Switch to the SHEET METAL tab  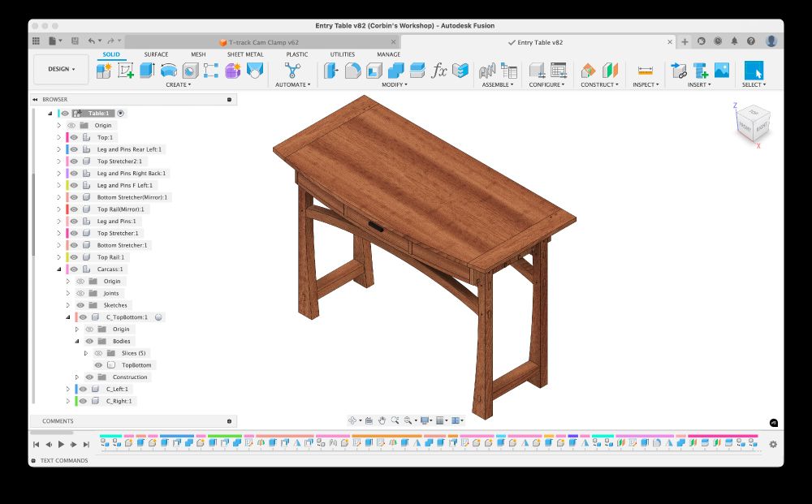(x=245, y=54)
